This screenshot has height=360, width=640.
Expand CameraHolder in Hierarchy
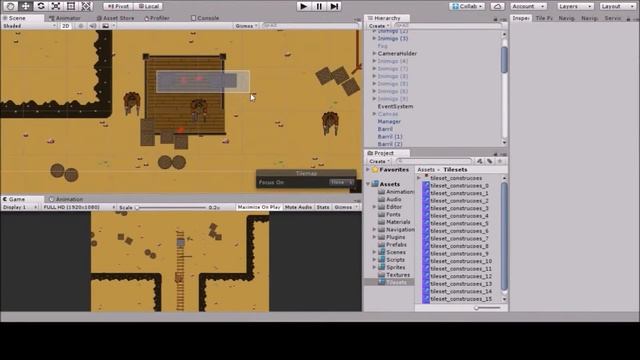coord(374,53)
